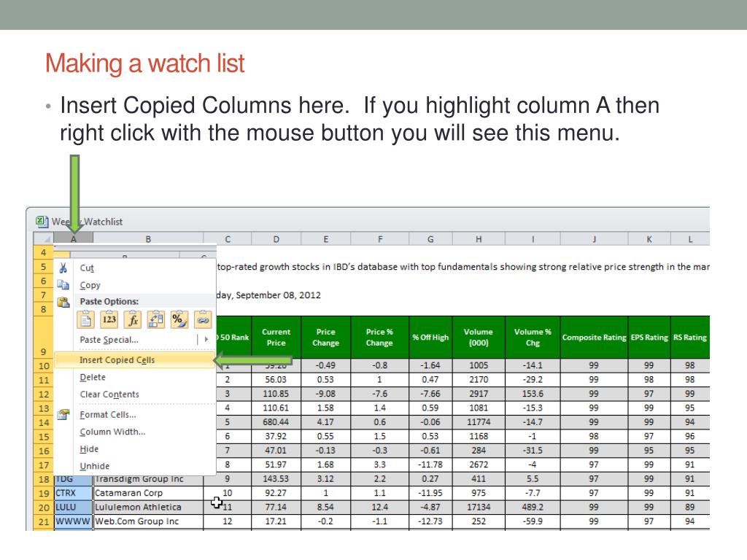The height and width of the screenshot is (560, 747).
Task: Click the 'Lululemon Athletica' cell
Action: coord(148,507)
